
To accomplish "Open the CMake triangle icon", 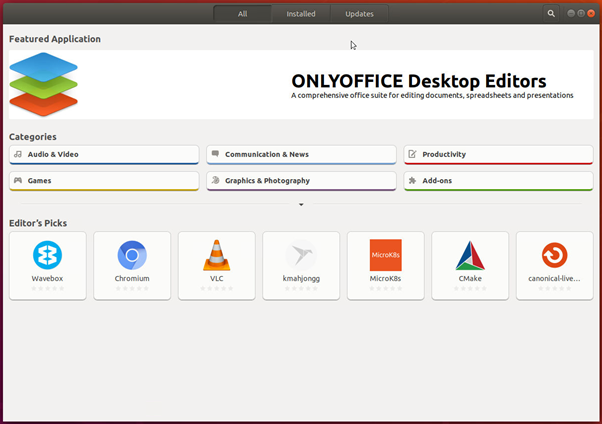I will coord(470,255).
